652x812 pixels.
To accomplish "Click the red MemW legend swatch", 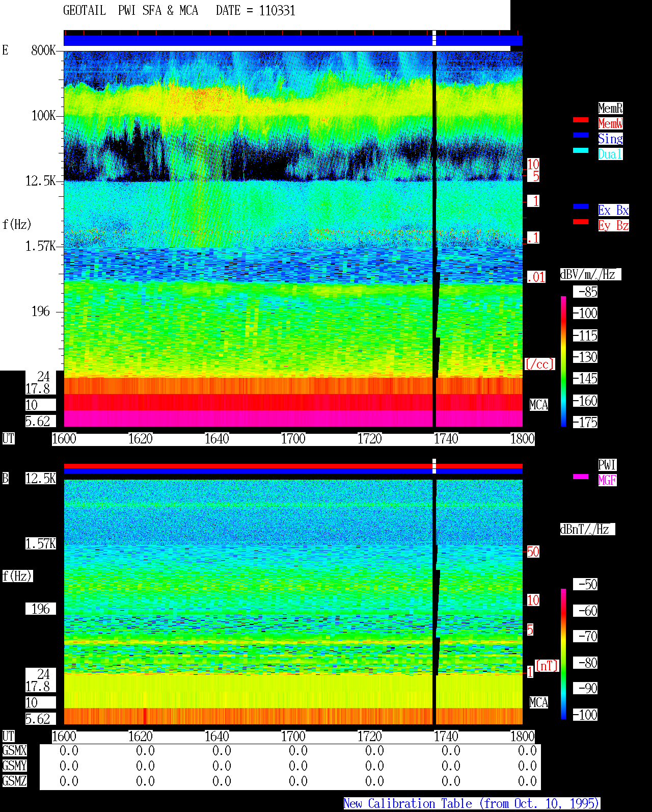I will point(581,120).
